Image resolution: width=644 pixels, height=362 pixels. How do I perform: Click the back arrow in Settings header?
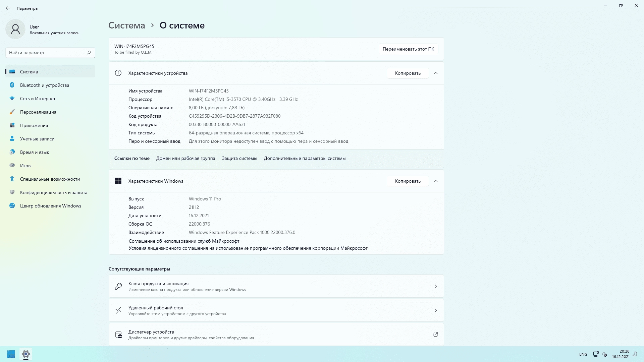click(8, 8)
